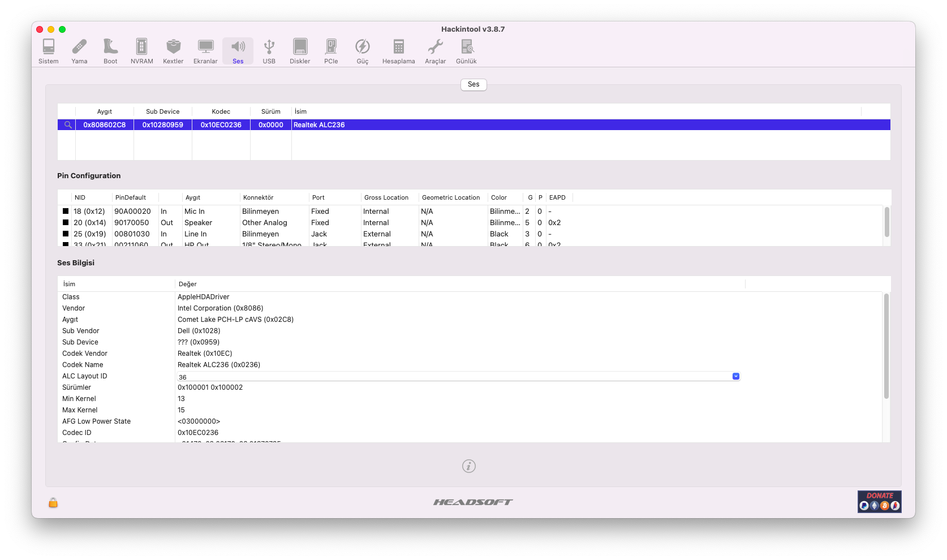
Task: Click the info icon at bottom
Action: click(468, 466)
